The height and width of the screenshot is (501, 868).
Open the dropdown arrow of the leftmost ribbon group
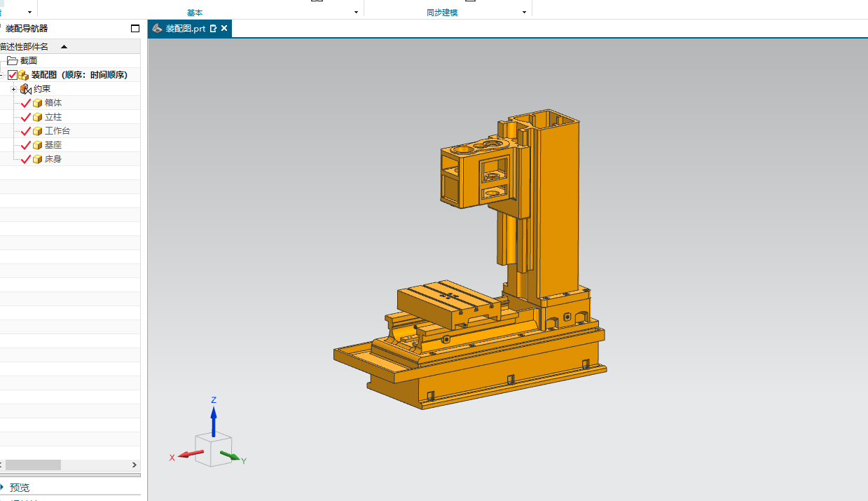tap(29, 13)
